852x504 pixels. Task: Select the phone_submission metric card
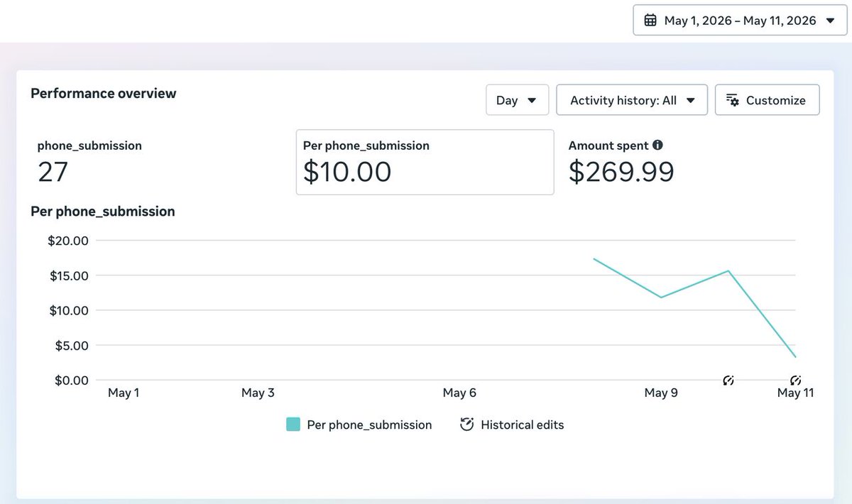(x=160, y=162)
